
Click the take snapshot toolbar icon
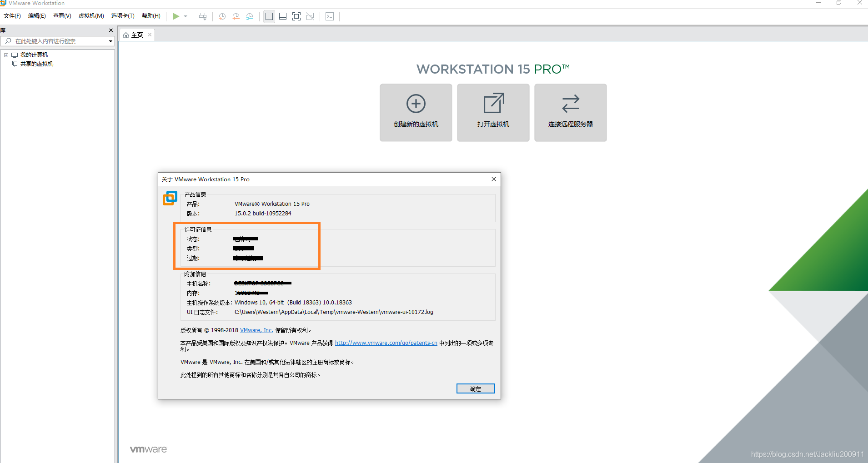222,16
